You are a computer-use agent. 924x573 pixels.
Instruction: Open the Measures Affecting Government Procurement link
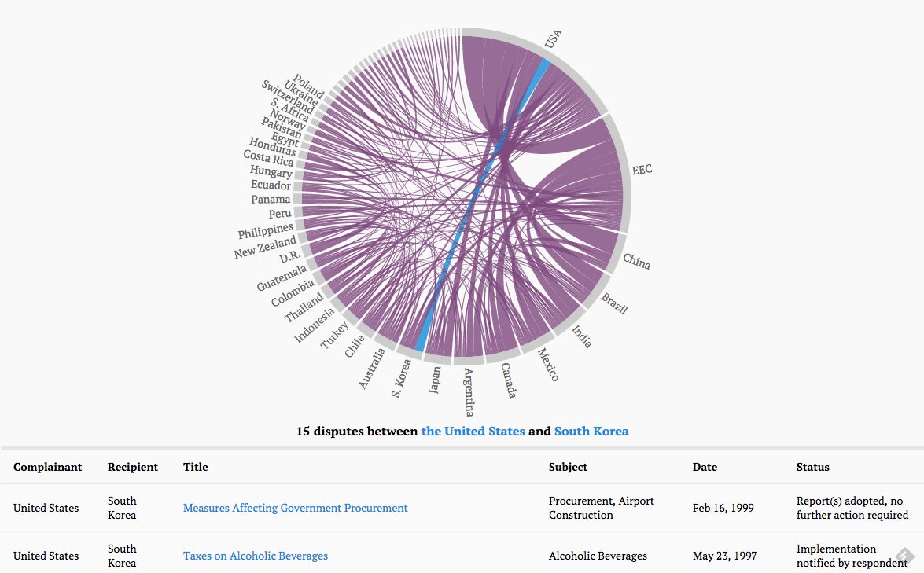(x=295, y=508)
